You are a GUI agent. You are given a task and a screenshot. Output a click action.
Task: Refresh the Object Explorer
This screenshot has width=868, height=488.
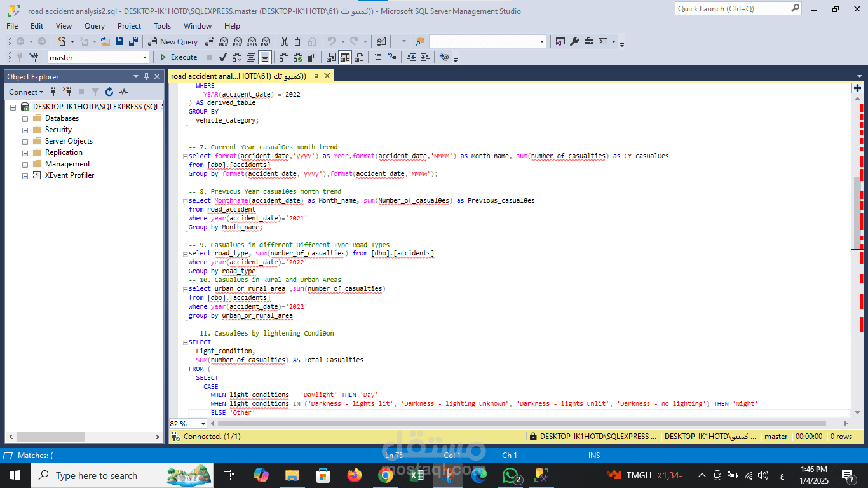[x=109, y=92]
